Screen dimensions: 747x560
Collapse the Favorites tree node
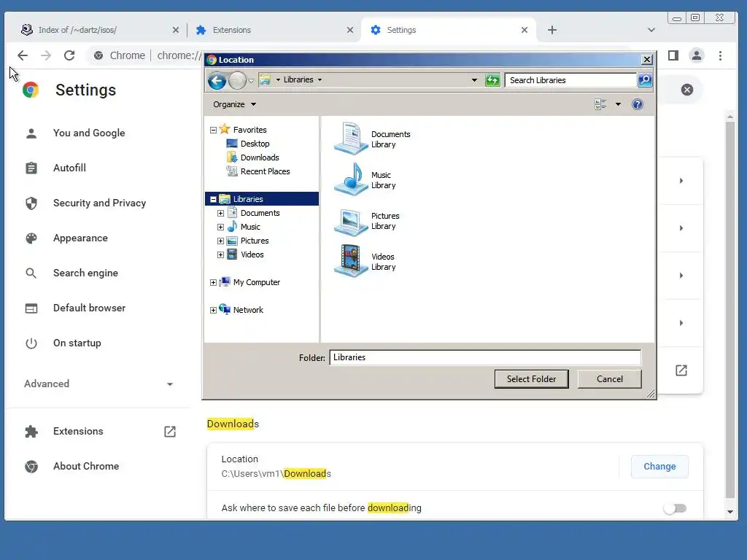214,130
